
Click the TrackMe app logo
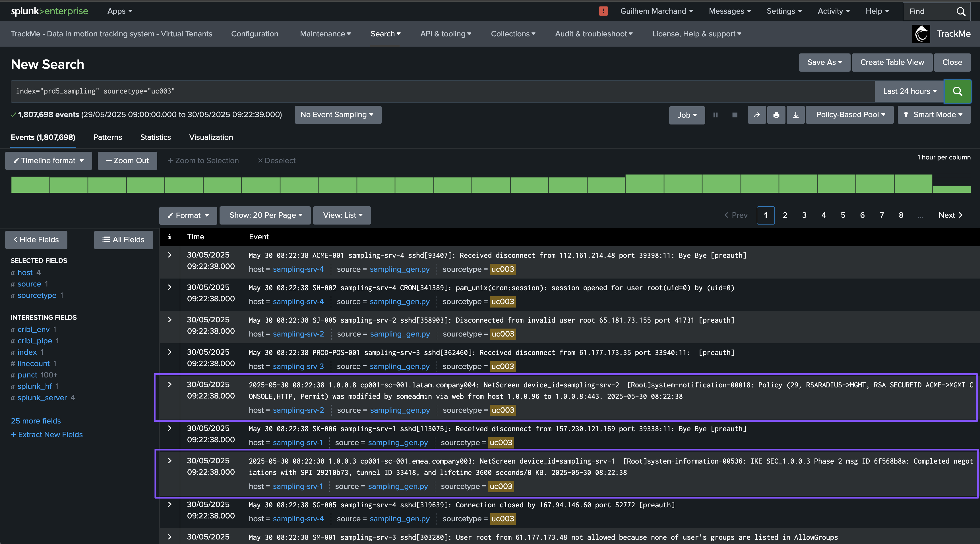pos(921,34)
